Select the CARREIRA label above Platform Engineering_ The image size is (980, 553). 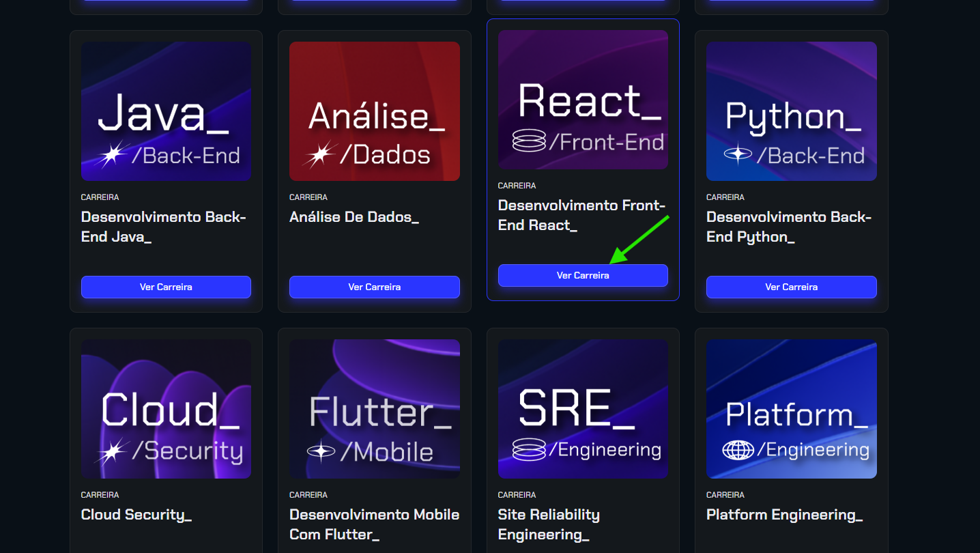point(725,495)
